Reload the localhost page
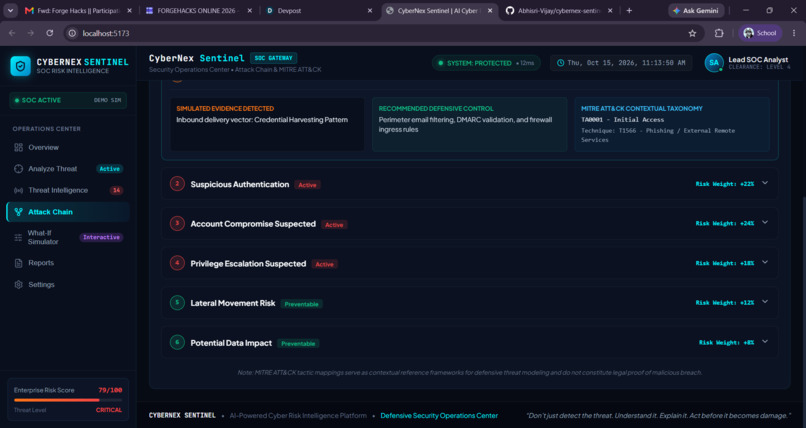Screen dimensions: 806x428 point(50,33)
